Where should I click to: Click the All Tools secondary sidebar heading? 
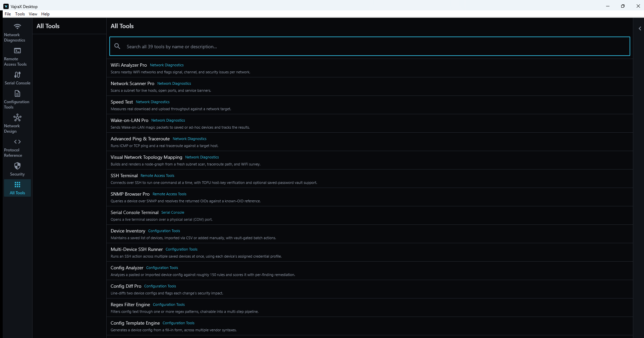[48, 26]
